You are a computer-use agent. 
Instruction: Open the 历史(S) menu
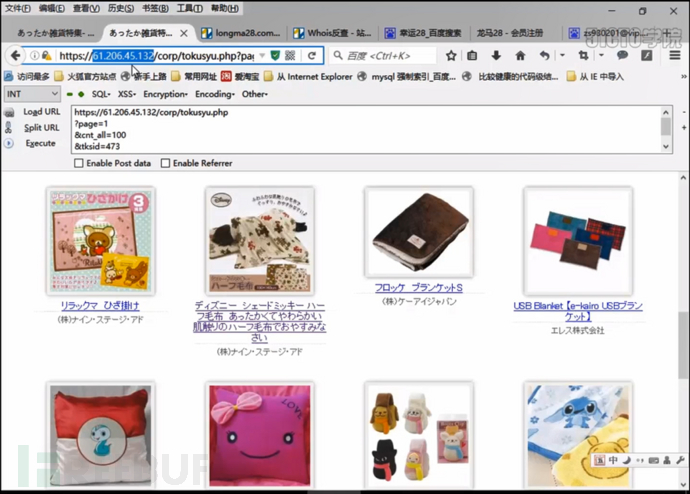coord(121,8)
